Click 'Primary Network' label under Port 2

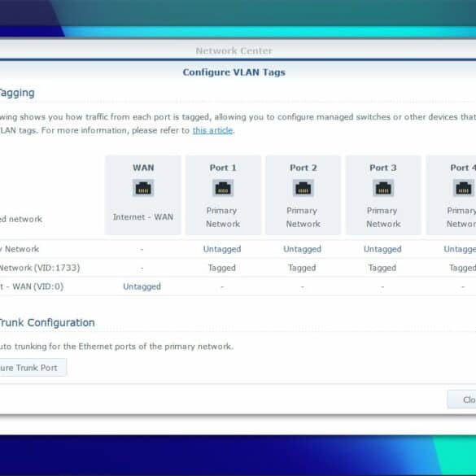click(303, 217)
